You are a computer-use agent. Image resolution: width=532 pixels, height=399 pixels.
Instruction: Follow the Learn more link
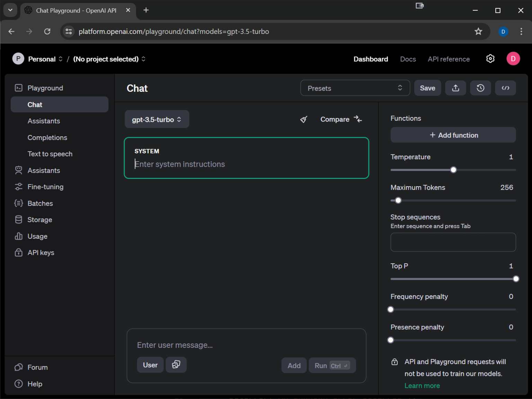[x=422, y=386]
